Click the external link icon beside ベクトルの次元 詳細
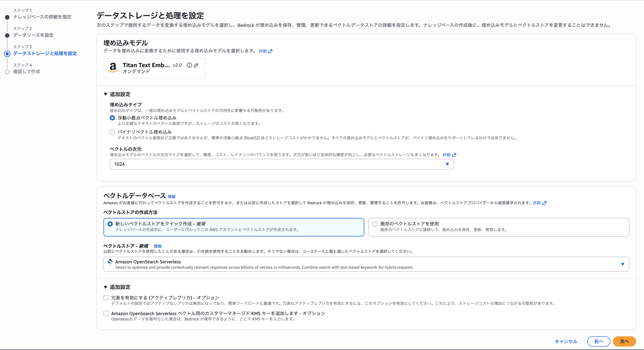The height and width of the screenshot is (350, 644). (454, 154)
